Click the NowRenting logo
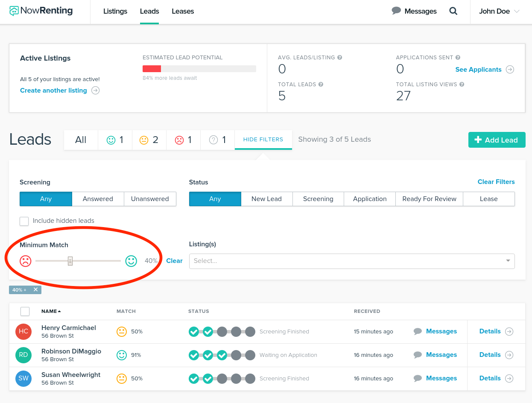Screen dimensions: 532x403 tap(41, 11)
